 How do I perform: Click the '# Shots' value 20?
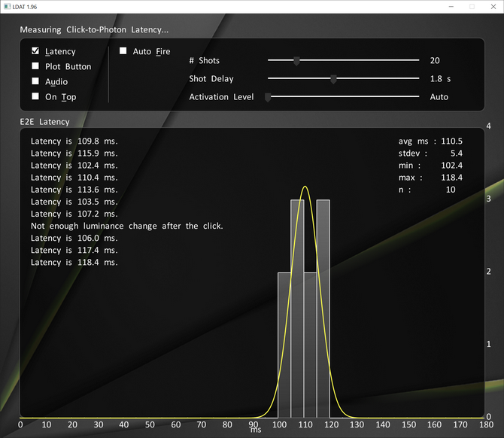[x=435, y=60]
